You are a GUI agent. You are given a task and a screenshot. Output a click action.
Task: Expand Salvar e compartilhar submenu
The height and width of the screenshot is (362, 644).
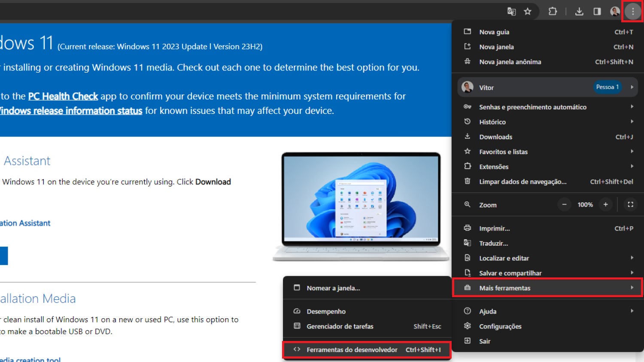coord(548,273)
